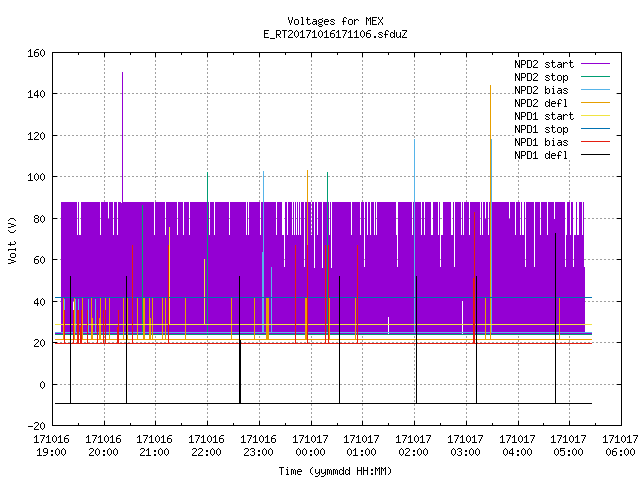Click the Time (yymmdd HH:MM) x-axis label

(x=335, y=471)
